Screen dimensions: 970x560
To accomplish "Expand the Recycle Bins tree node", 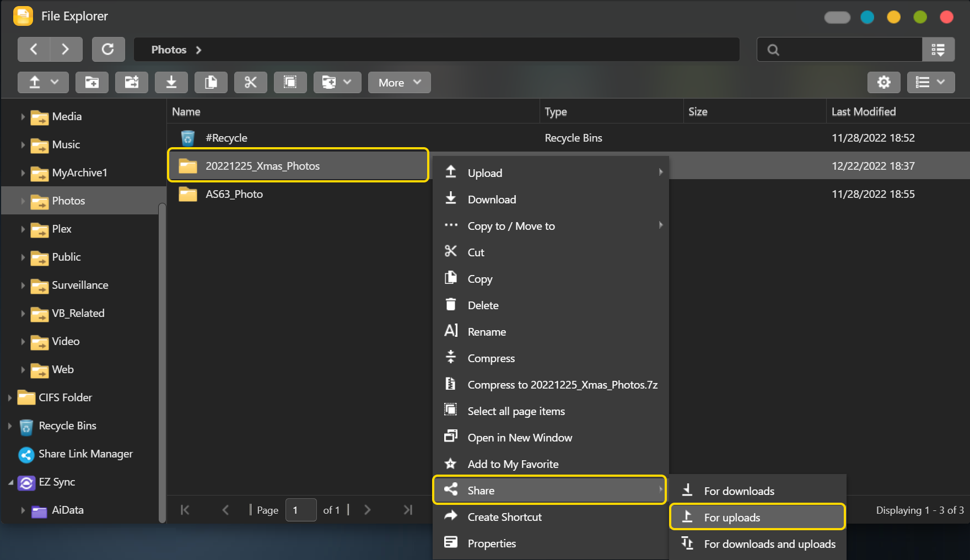I will click(9, 426).
